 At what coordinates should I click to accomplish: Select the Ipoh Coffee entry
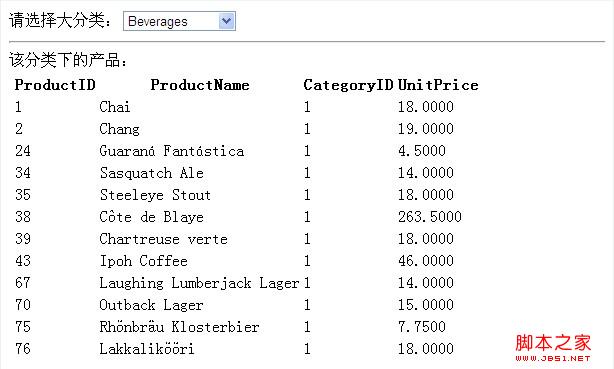143,260
